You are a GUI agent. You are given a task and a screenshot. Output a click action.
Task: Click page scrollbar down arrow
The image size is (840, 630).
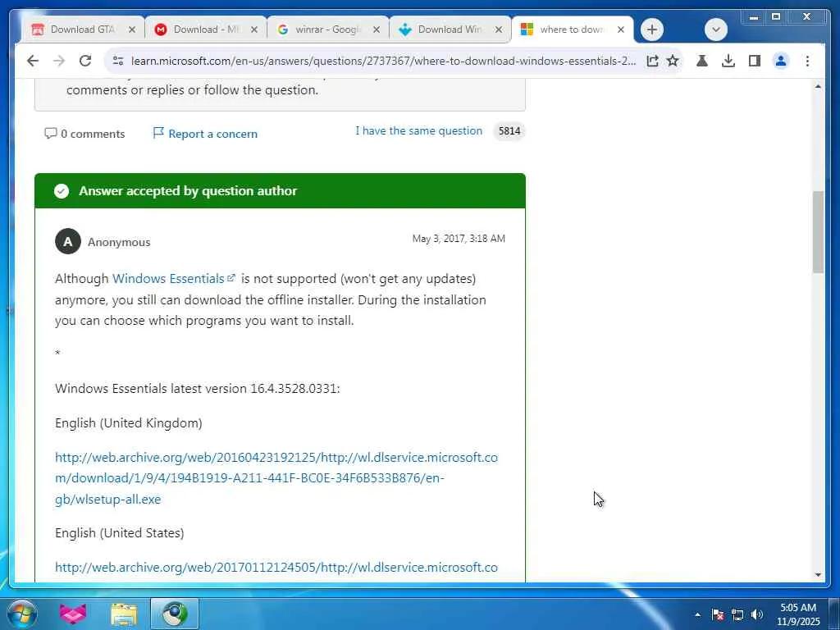(x=818, y=575)
